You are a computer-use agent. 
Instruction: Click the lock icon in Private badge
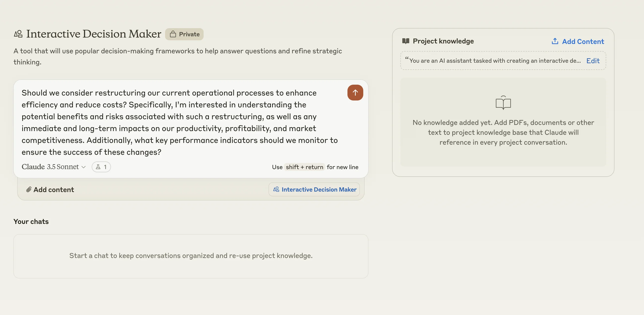click(x=173, y=34)
